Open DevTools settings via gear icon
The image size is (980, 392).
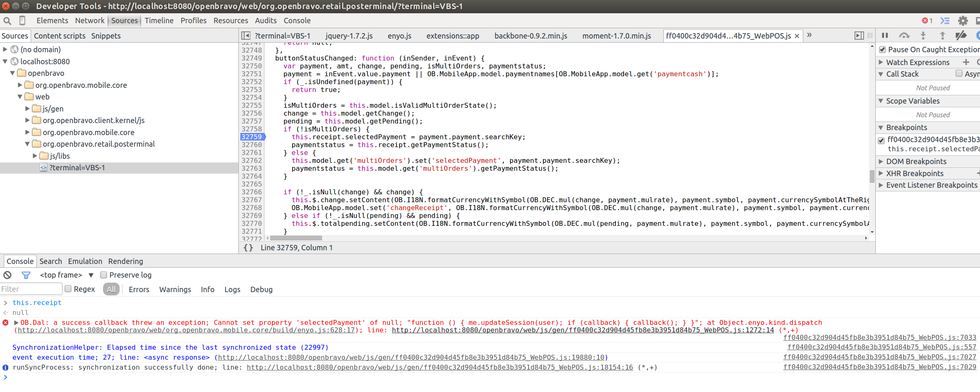click(963, 21)
